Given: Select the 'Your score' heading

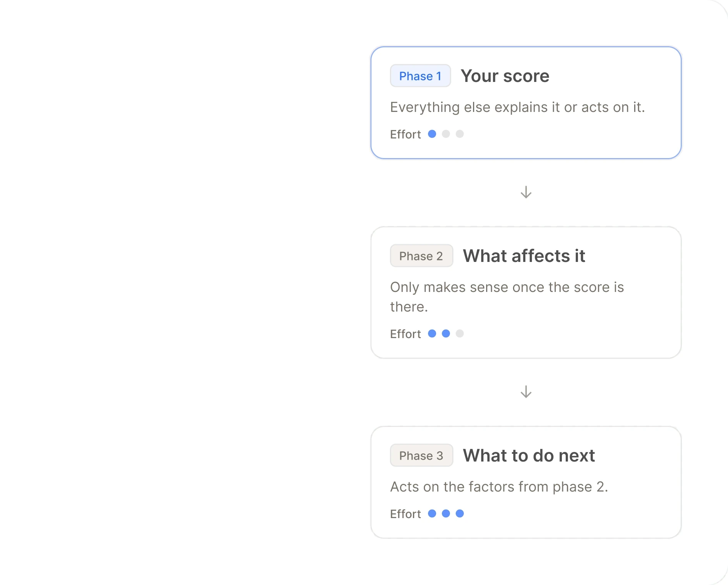Looking at the screenshot, I should pyautogui.click(x=505, y=76).
